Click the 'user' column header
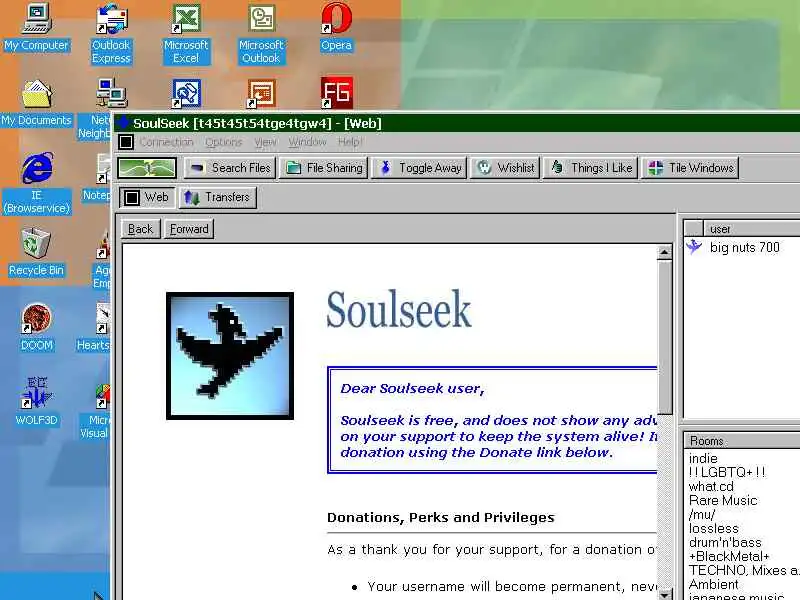 (x=752, y=229)
